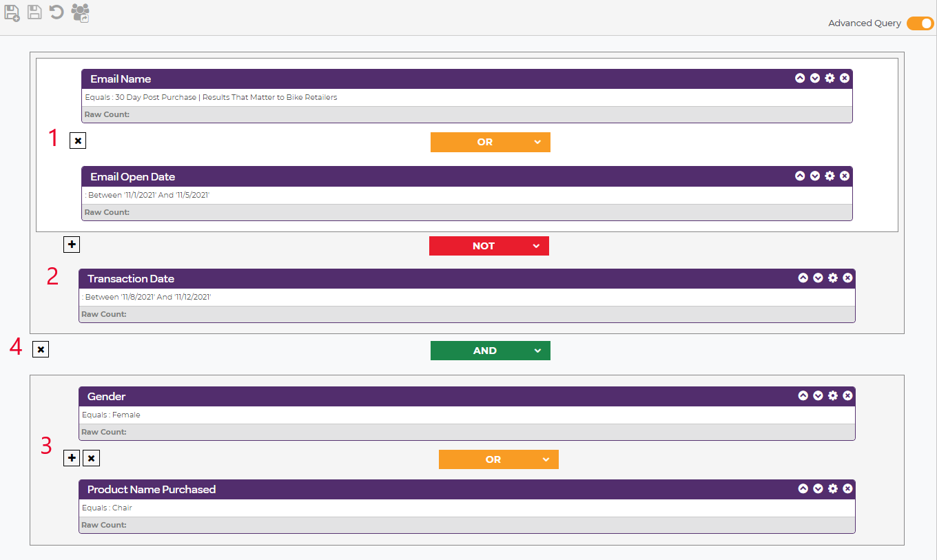937x560 pixels.
Task: Move the Product Name Purchased card down
Action: (818, 489)
